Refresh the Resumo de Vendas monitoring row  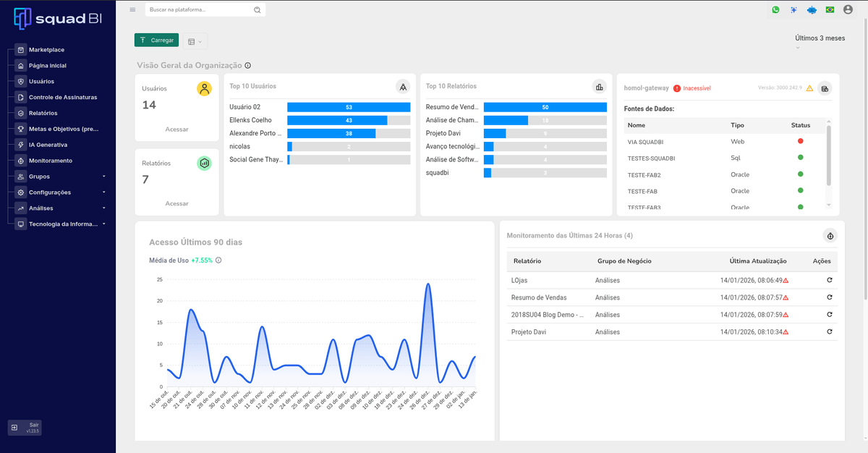pos(829,297)
